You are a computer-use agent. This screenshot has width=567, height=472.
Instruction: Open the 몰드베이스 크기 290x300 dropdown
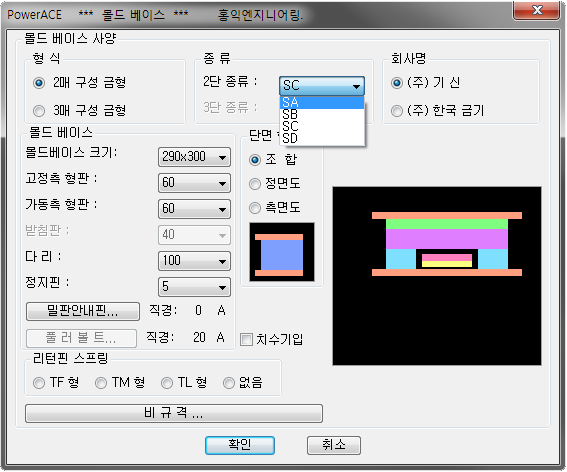(x=194, y=157)
